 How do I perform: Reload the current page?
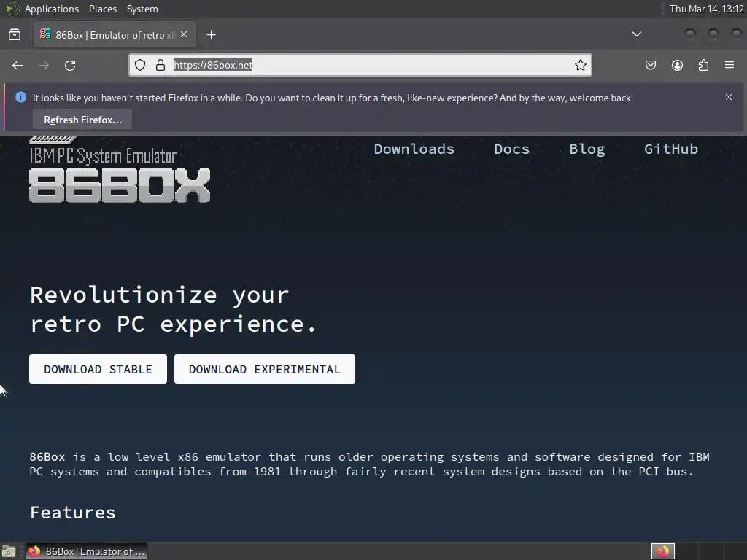(70, 65)
